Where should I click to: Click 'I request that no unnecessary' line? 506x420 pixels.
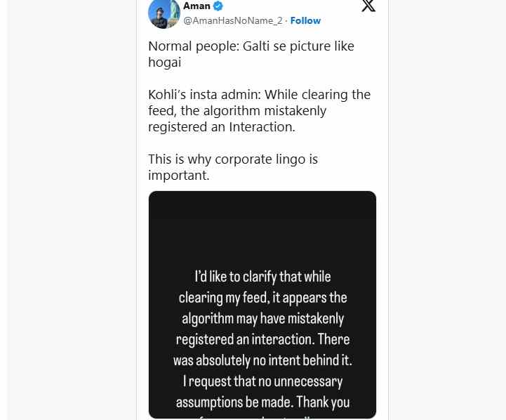coord(262,381)
